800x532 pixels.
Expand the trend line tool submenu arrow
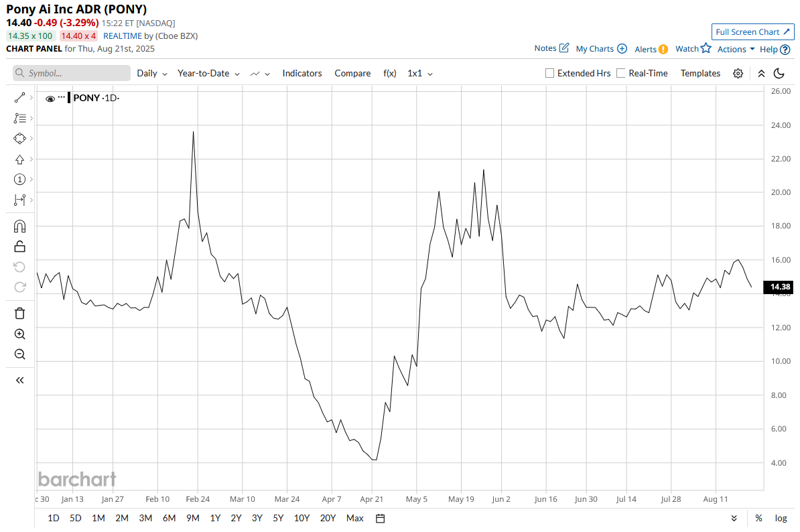pyautogui.click(x=31, y=97)
